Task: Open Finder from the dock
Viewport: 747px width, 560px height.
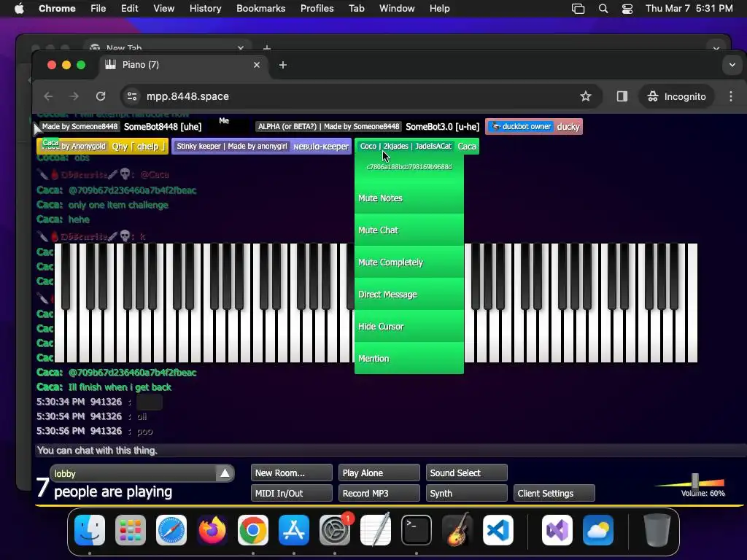Action: click(90, 530)
